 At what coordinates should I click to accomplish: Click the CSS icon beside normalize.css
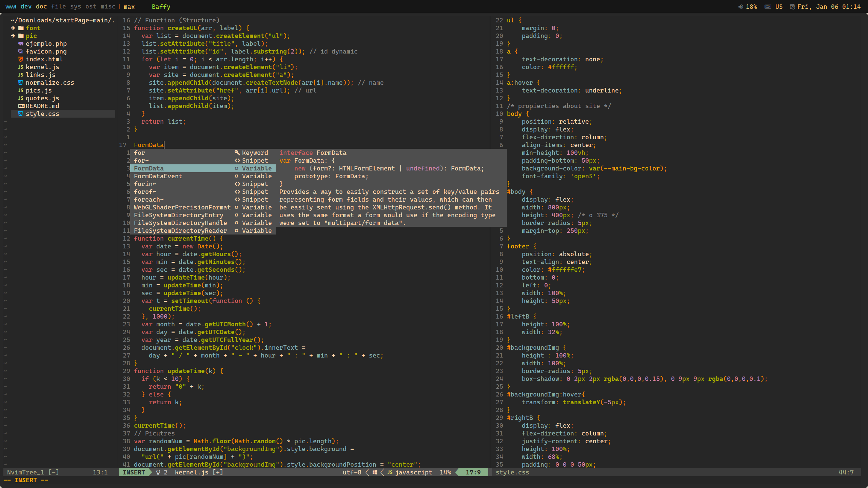[x=21, y=83]
